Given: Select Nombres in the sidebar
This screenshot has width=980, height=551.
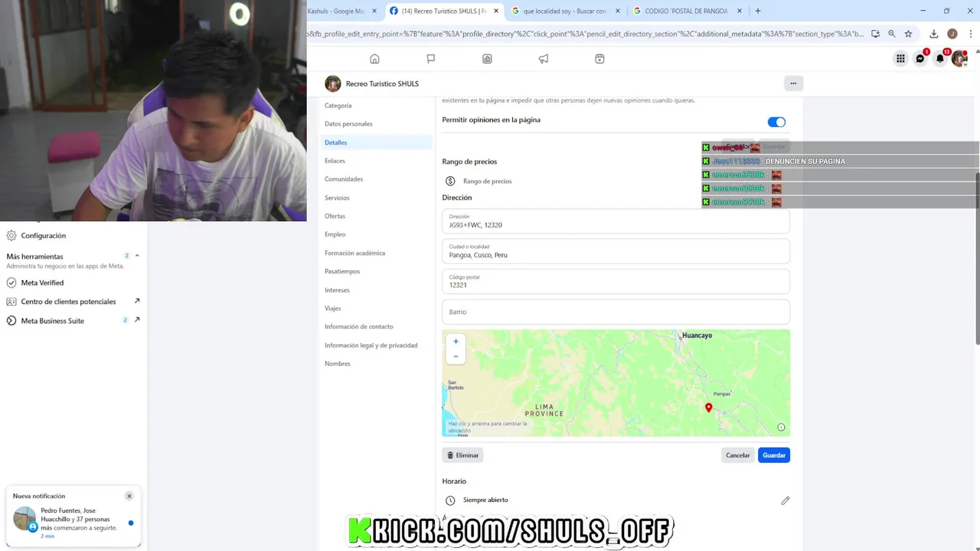Looking at the screenshot, I should point(338,364).
